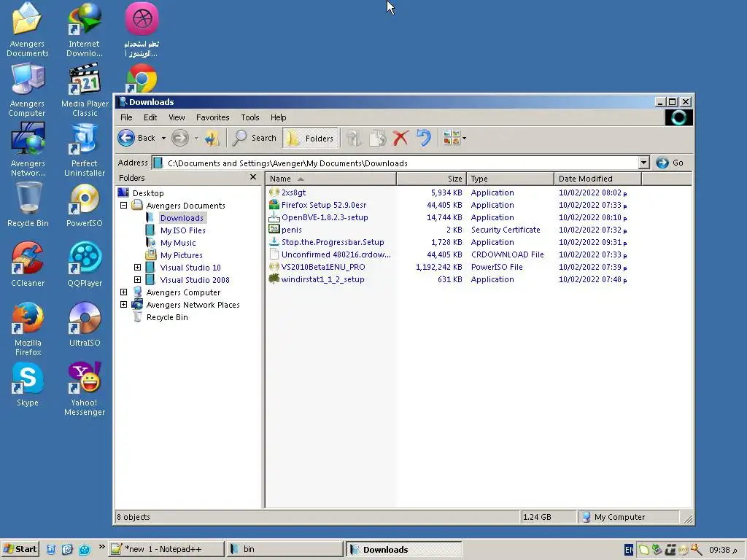The width and height of the screenshot is (747, 560).
Task: Click the EN language indicator in tray
Action: (x=628, y=550)
